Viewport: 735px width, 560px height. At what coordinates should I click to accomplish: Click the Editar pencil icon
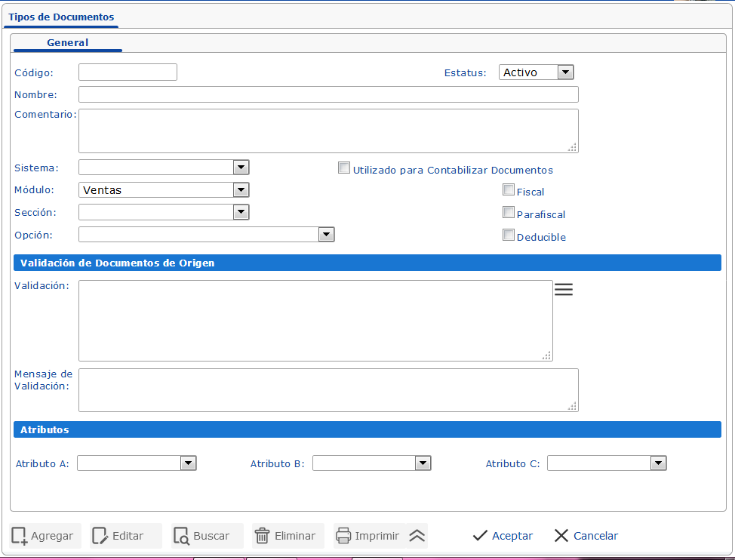[x=100, y=536]
